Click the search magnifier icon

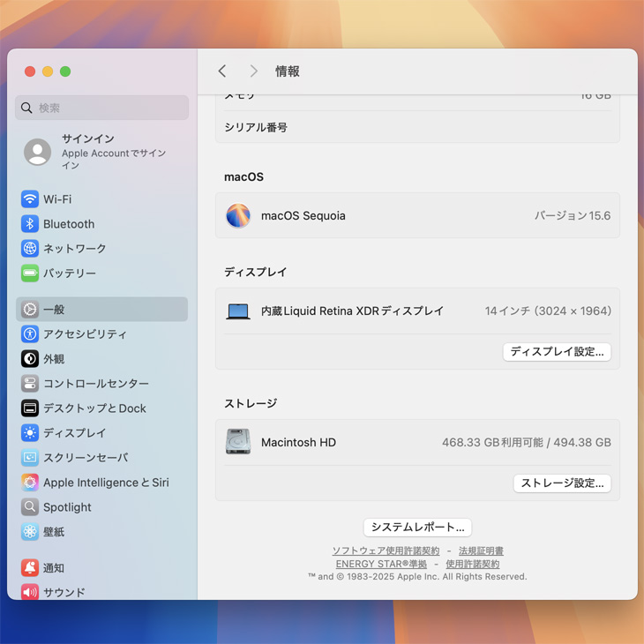coord(26,108)
